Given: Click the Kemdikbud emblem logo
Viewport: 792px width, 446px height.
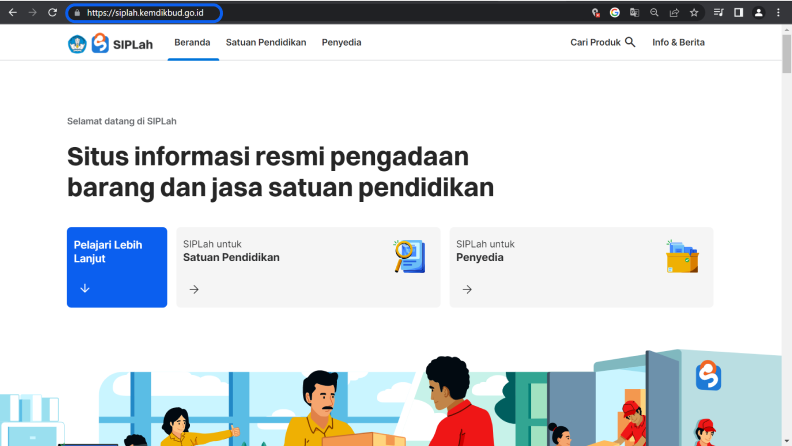Looking at the screenshot, I should pyautogui.click(x=77, y=44).
